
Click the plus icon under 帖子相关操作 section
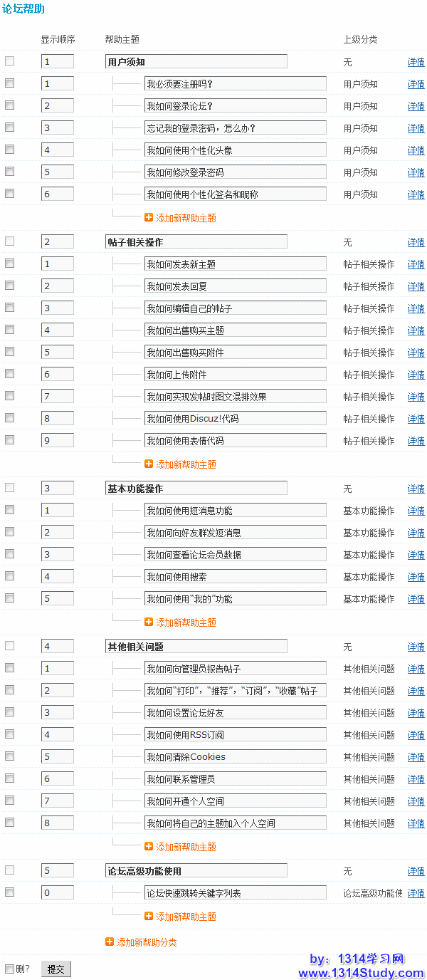[x=149, y=464]
